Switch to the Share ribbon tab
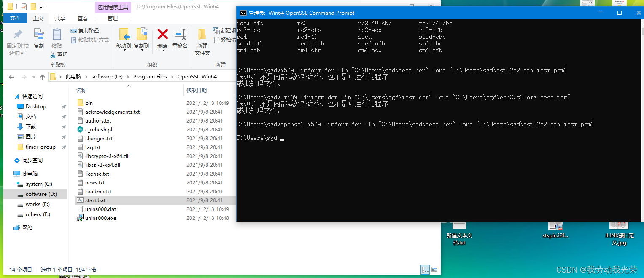 point(60,18)
